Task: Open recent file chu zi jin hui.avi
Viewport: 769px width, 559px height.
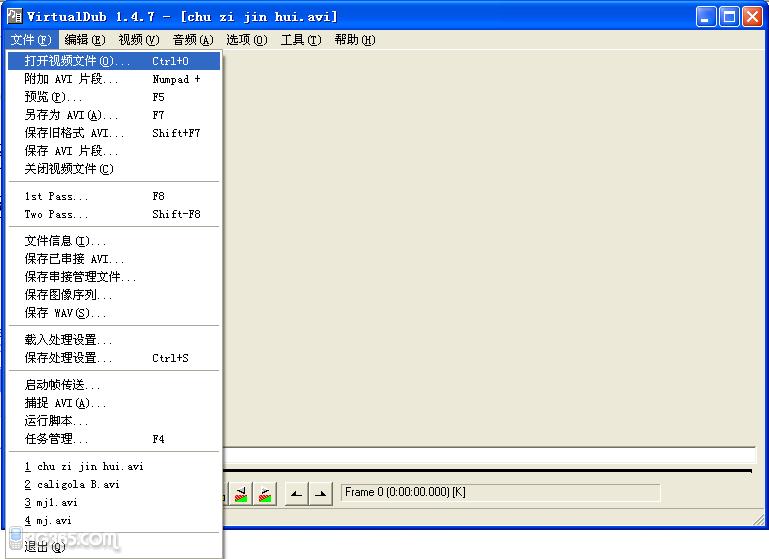Action: coord(114,466)
